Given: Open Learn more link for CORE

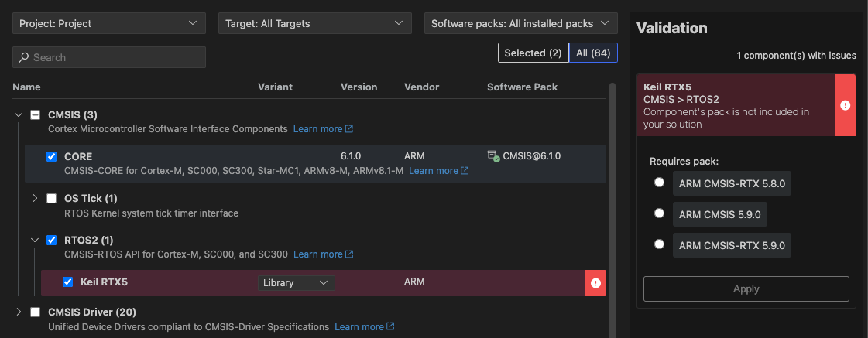Looking at the screenshot, I should pyautogui.click(x=439, y=171).
